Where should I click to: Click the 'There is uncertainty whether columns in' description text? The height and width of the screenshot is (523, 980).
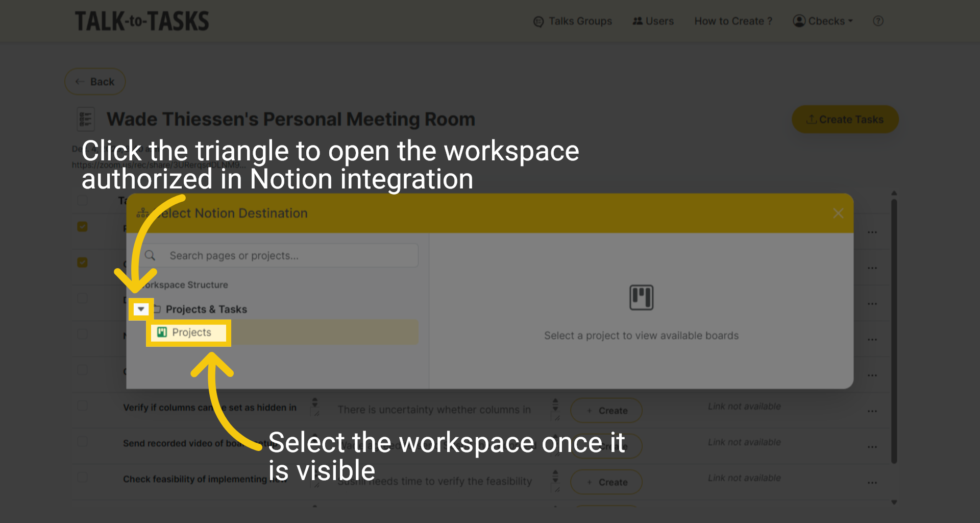[x=434, y=410]
